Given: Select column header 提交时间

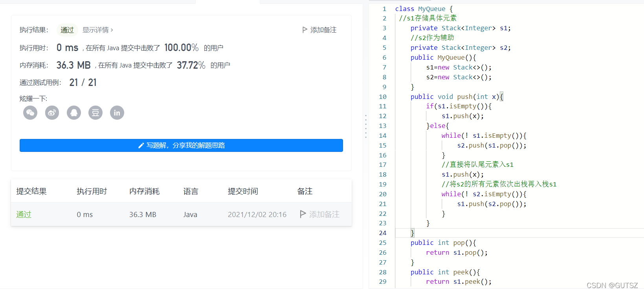Looking at the screenshot, I should click(243, 191).
